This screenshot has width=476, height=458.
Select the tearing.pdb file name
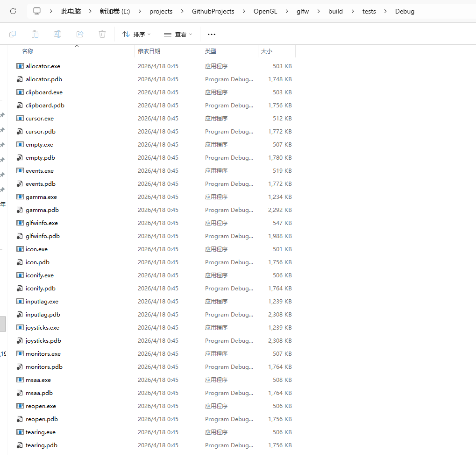pyautogui.click(x=42, y=445)
